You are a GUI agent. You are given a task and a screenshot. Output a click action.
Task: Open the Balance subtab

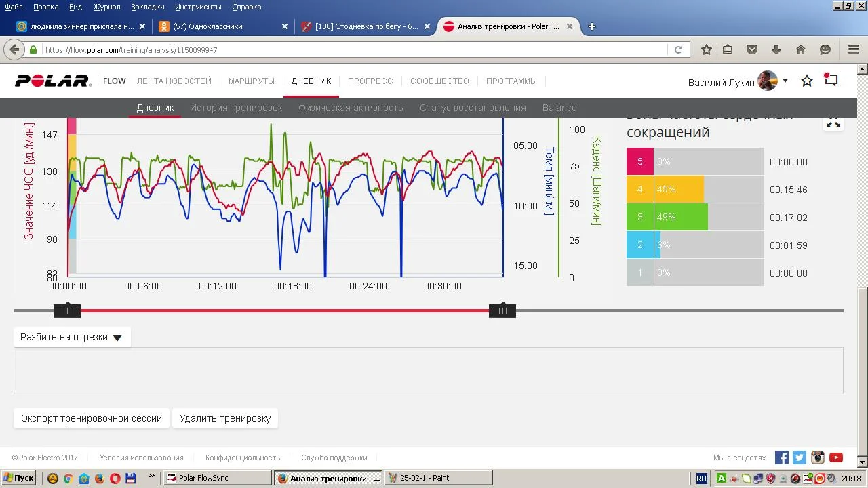(x=559, y=108)
